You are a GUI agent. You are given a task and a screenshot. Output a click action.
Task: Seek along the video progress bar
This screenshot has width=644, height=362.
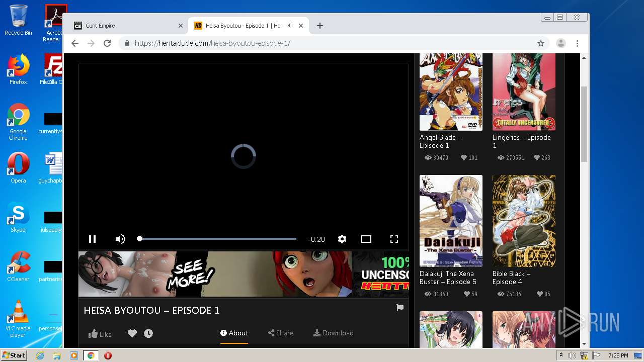tap(217, 239)
